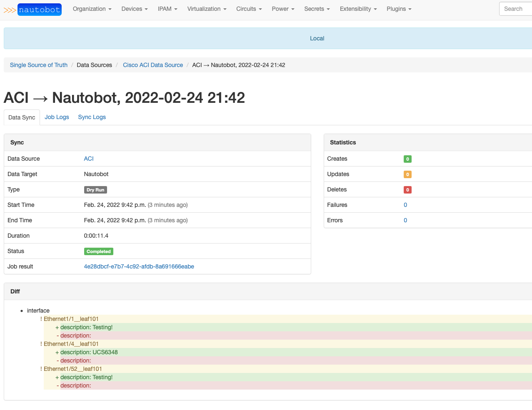The width and height of the screenshot is (532, 410).
Task: Click the Statistics panel heading
Action: [343, 142]
